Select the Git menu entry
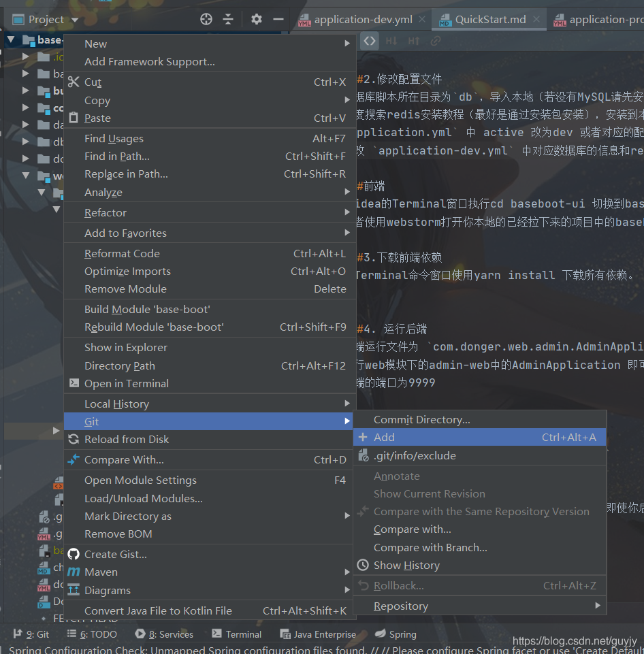The width and height of the screenshot is (644, 654). (x=210, y=421)
